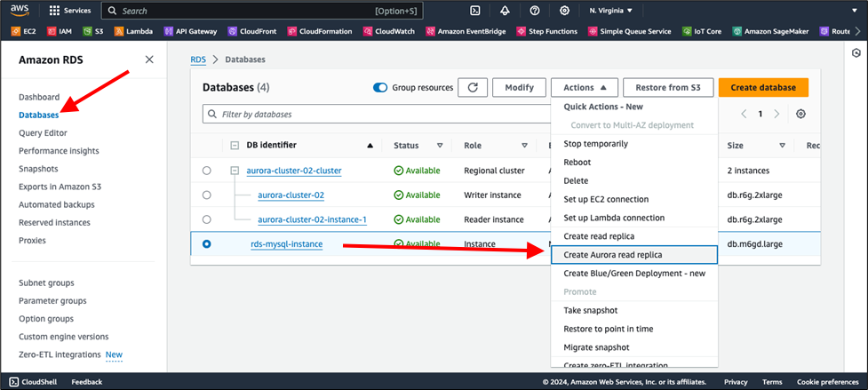Screen dimensions: 868x390
Task: Click the Create database button
Action: click(763, 87)
